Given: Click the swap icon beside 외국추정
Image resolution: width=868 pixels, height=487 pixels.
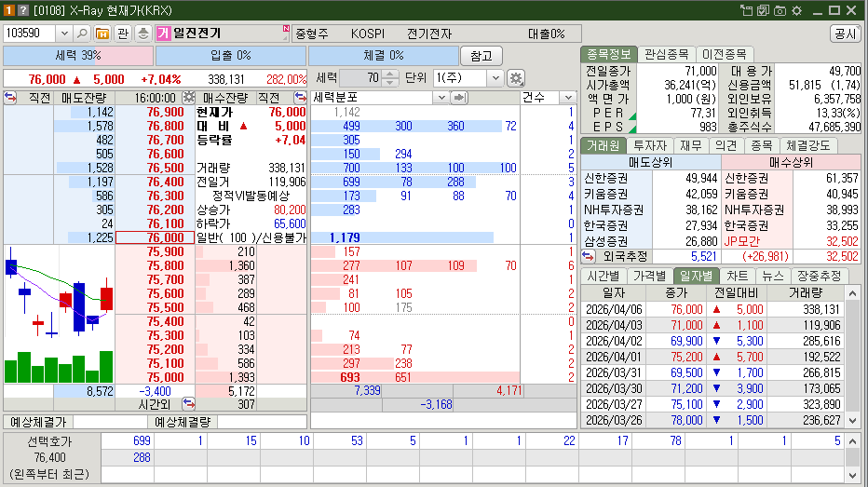Looking at the screenshot, I should [588, 256].
